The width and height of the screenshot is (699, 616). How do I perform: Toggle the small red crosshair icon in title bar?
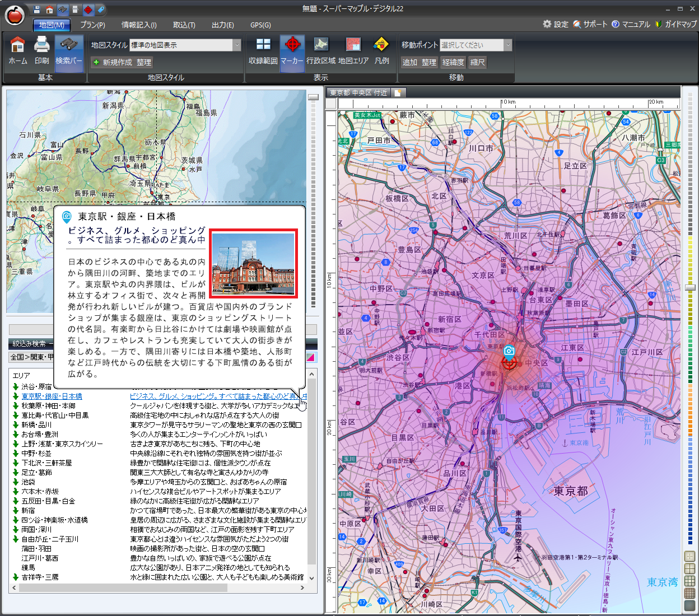click(x=88, y=10)
